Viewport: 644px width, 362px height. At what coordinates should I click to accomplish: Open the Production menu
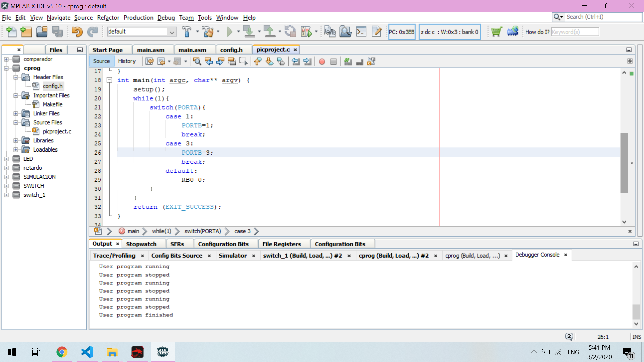tap(138, 18)
